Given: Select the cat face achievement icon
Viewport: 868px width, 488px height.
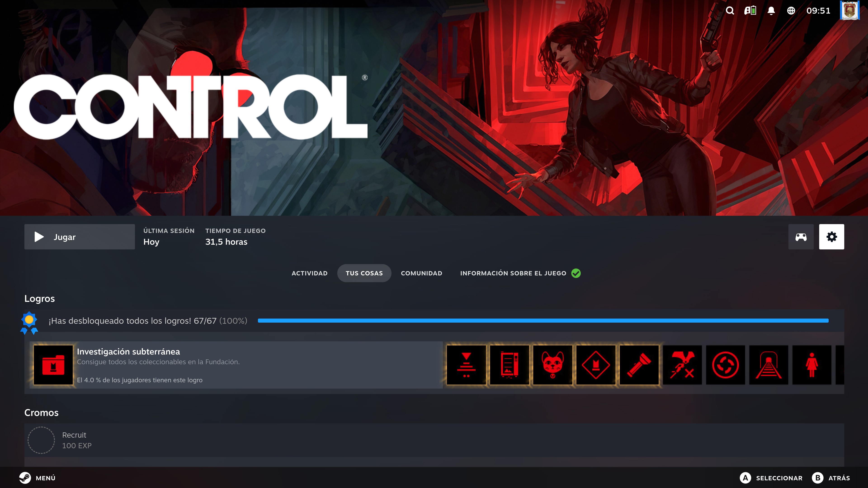Looking at the screenshot, I should 553,365.
